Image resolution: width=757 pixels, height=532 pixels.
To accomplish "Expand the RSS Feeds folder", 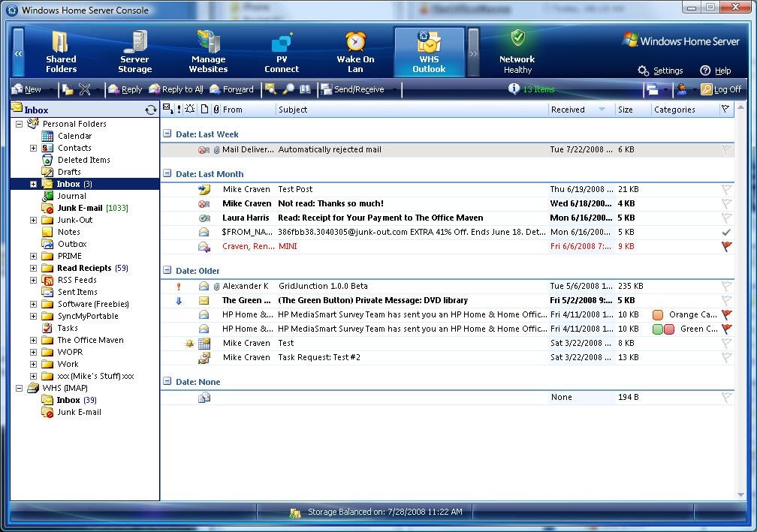I will (33, 280).
